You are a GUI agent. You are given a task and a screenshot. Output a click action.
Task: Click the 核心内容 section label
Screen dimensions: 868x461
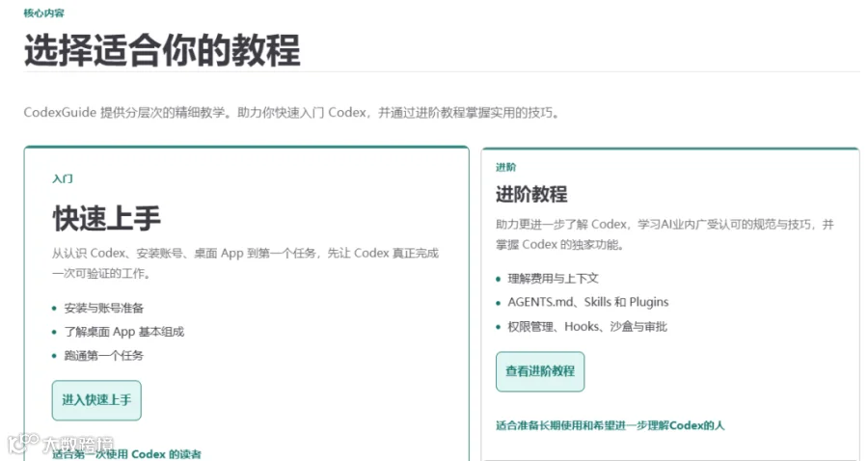43,13
